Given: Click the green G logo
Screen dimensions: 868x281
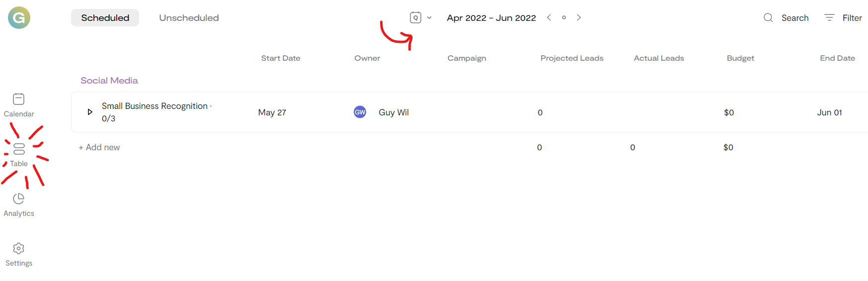Looking at the screenshot, I should pos(19,18).
